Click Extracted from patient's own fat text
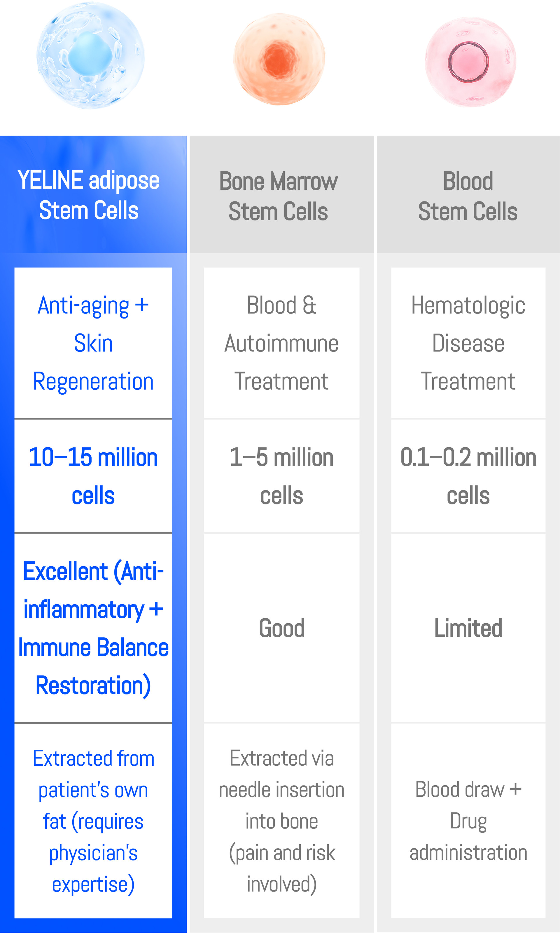 pos(93,821)
